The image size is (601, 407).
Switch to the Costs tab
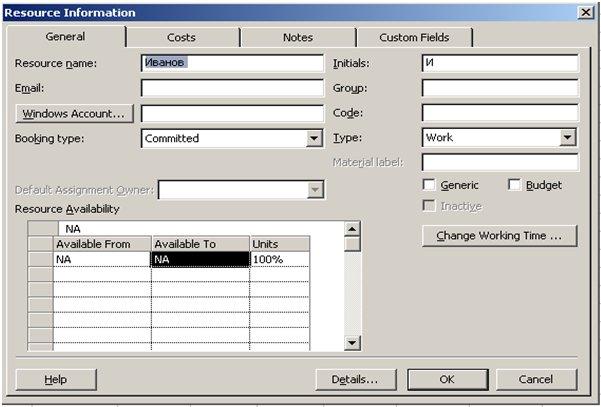pyautogui.click(x=182, y=37)
